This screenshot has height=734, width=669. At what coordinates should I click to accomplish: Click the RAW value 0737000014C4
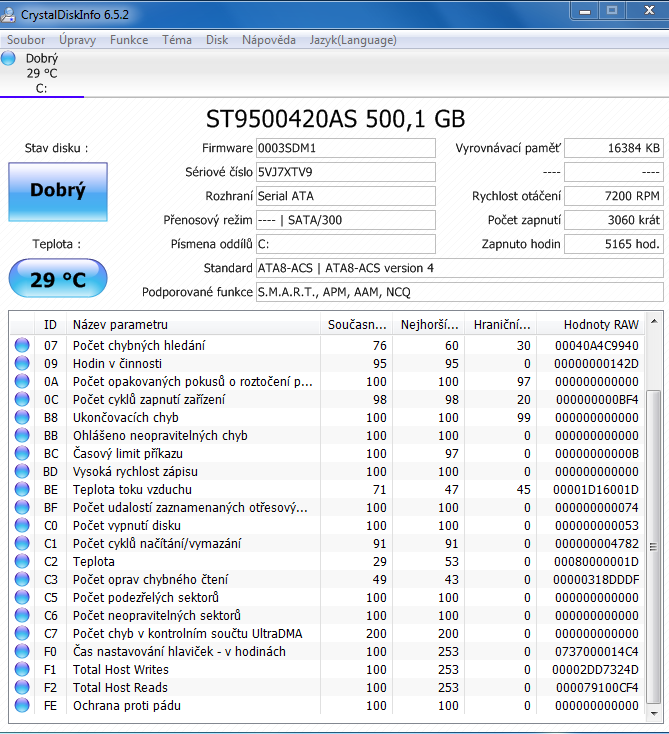596,652
